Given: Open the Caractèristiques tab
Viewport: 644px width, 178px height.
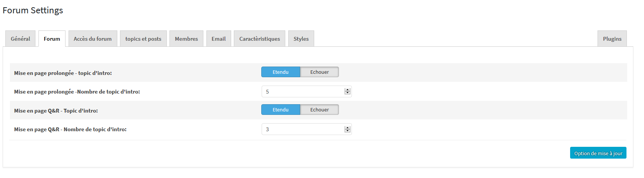Looking at the screenshot, I should 259,39.
